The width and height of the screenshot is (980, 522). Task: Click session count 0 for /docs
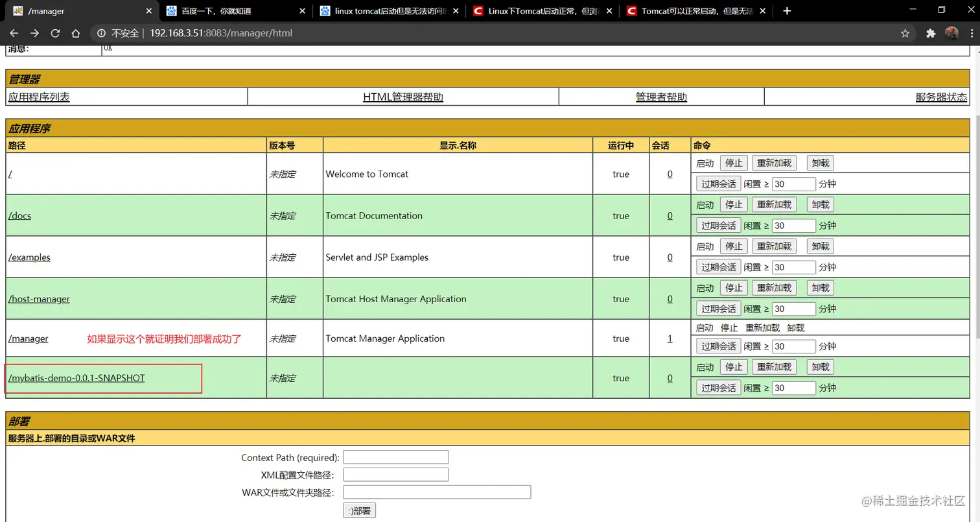point(670,215)
